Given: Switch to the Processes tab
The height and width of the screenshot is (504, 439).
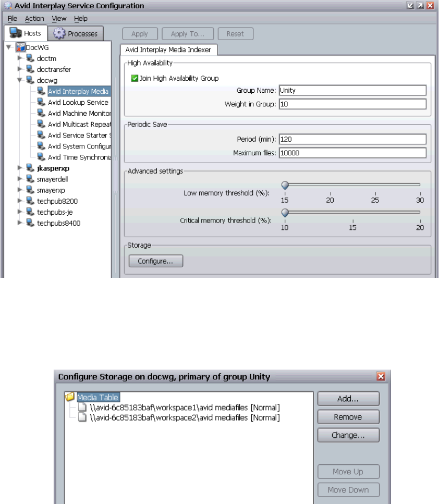Looking at the screenshot, I should coord(76,33).
